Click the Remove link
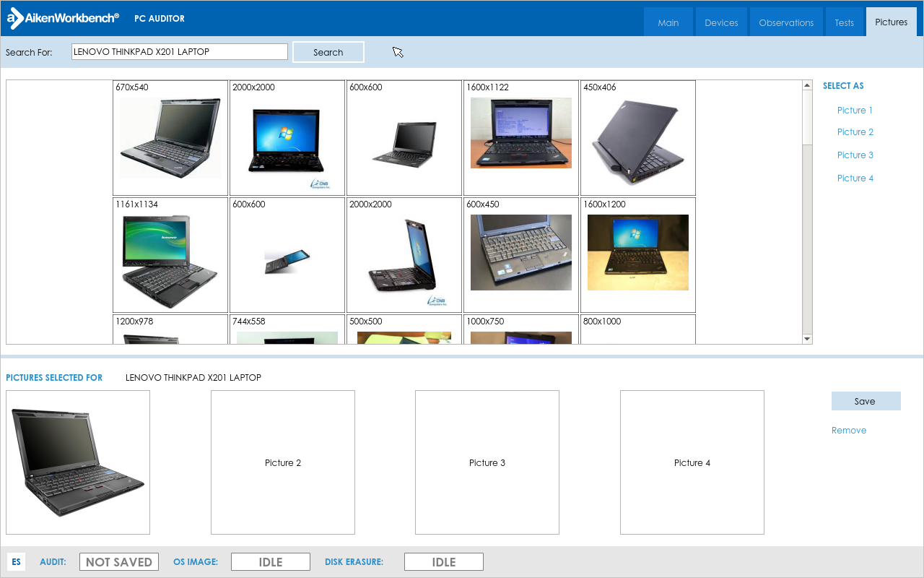Viewport: 924px width, 578px height. pyautogui.click(x=849, y=431)
